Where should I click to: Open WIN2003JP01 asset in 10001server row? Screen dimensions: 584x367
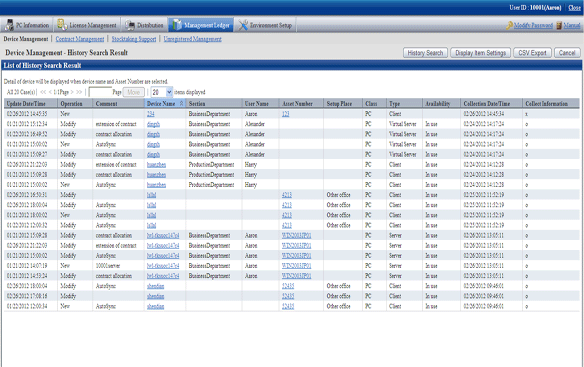296,266
